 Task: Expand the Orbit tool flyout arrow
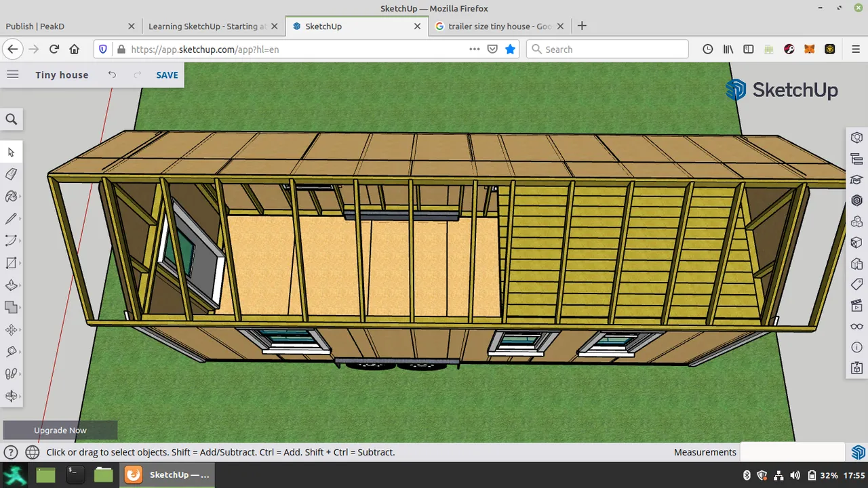pos(21,396)
